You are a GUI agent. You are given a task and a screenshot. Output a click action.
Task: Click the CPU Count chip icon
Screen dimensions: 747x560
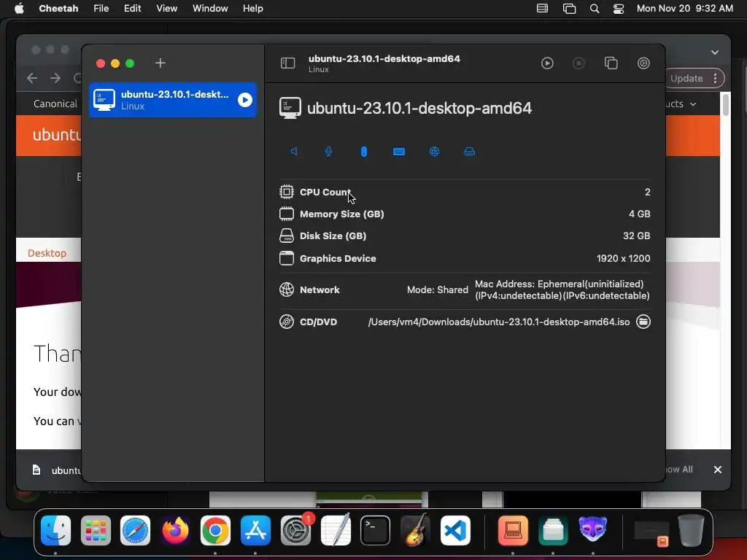coord(286,192)
